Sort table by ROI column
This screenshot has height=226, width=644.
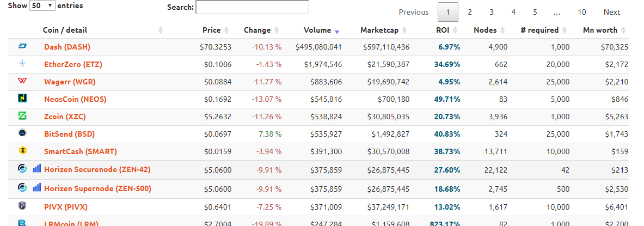coord(447,30)
